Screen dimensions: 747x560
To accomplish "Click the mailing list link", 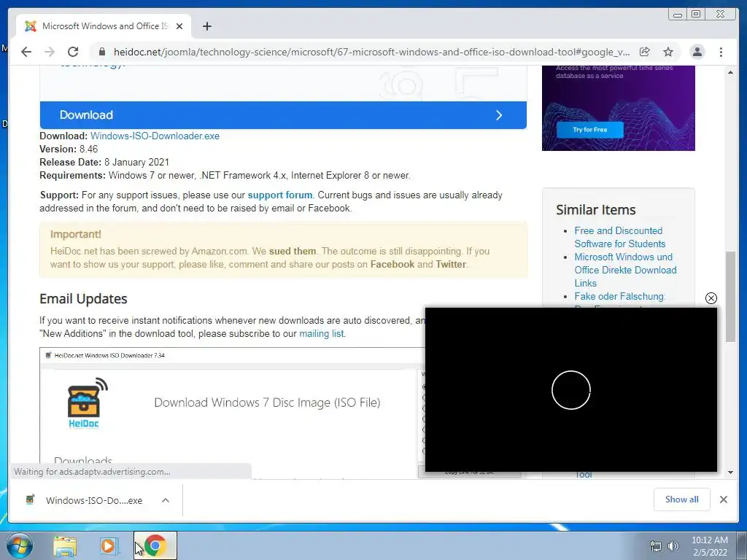I will pyautogui.click(x=321, y=334).
